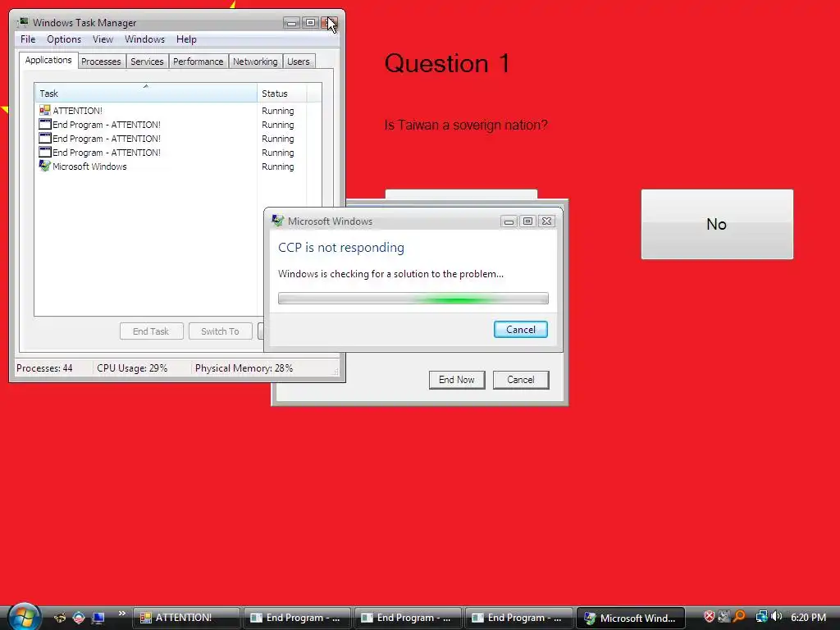Click the orange magnifier tray icon
This screenshot has width=840, height=630.
click(x=739, y=617)
